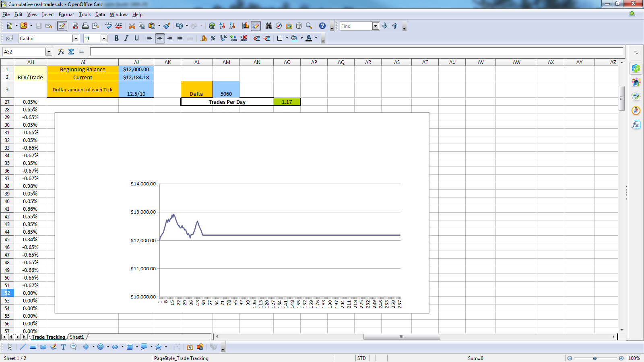Open the sidebar Functions panel
The image size is (644, 362).
(636, 124)
